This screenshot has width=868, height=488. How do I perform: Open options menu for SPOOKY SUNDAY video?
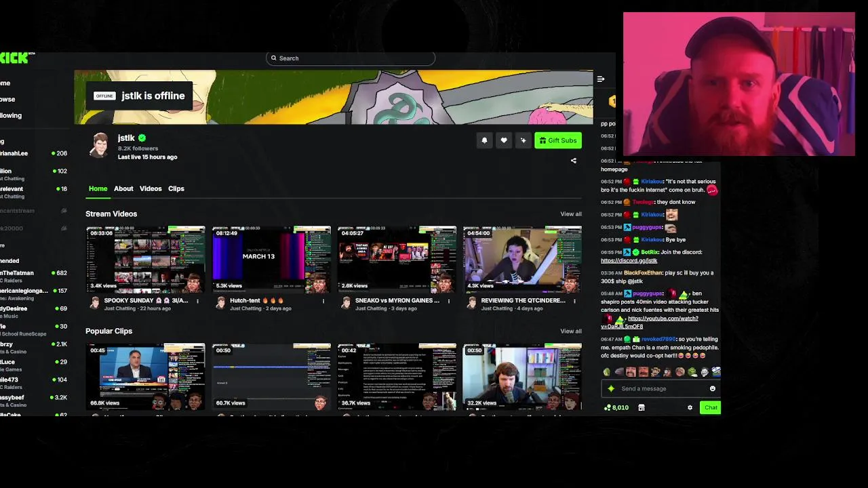tap(197, 301)
